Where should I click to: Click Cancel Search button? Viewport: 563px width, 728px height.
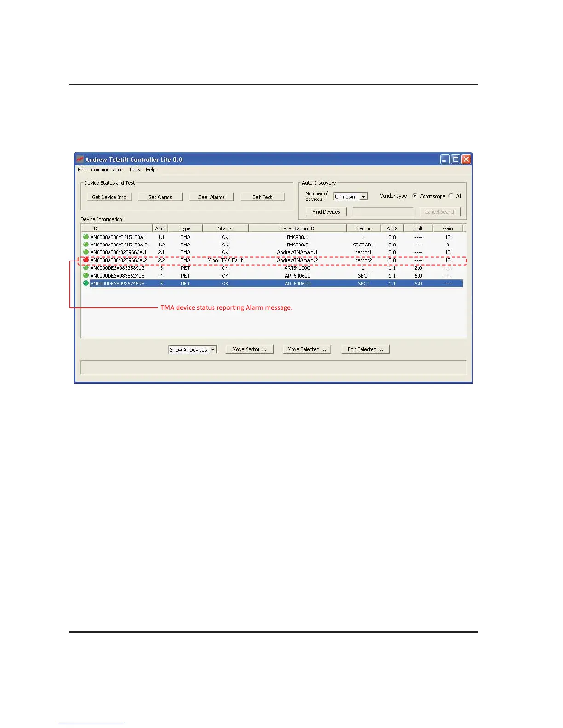[x=440, y=212]
